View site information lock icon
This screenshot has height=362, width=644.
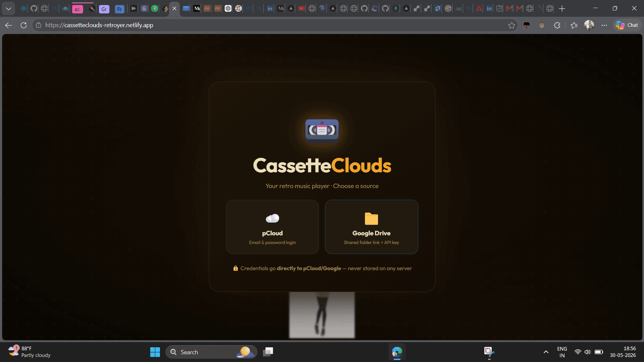[39, 25]
